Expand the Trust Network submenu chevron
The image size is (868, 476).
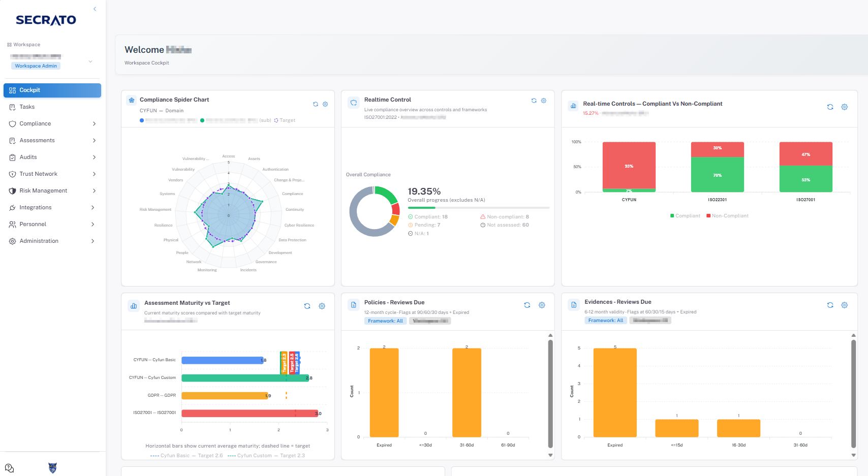tap(94, 174)
